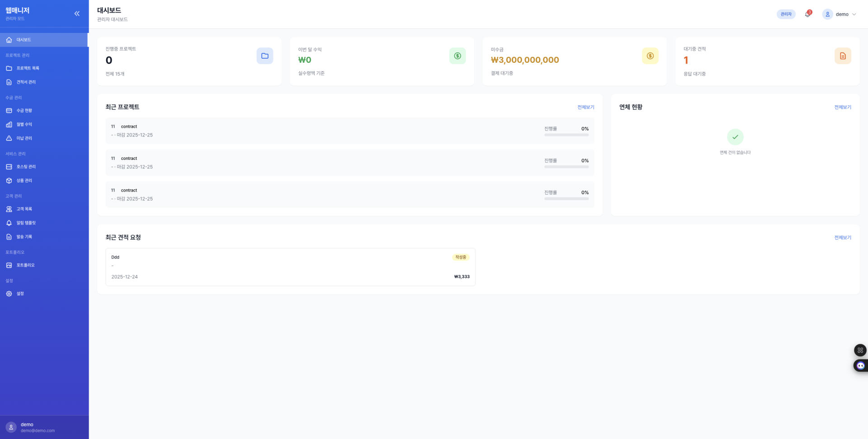The height and width of the screenshot is (439, 868).
Task: Click 전체보기 link in 최근 견적 요청
Action: [x=842, y=238]
